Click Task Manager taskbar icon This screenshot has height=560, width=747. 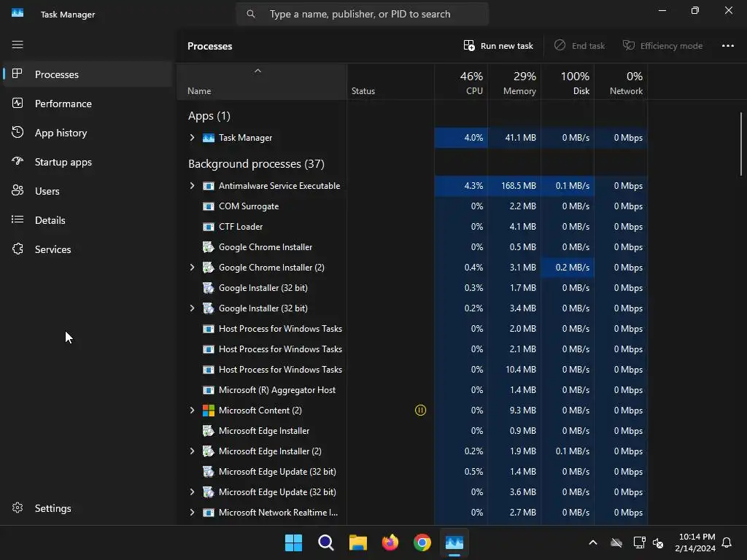(x=454, y=542)
